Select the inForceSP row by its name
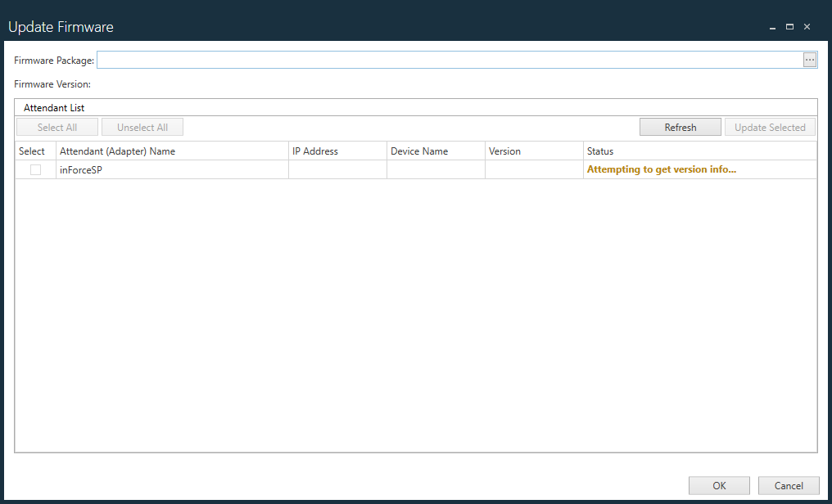 [81, 170]
